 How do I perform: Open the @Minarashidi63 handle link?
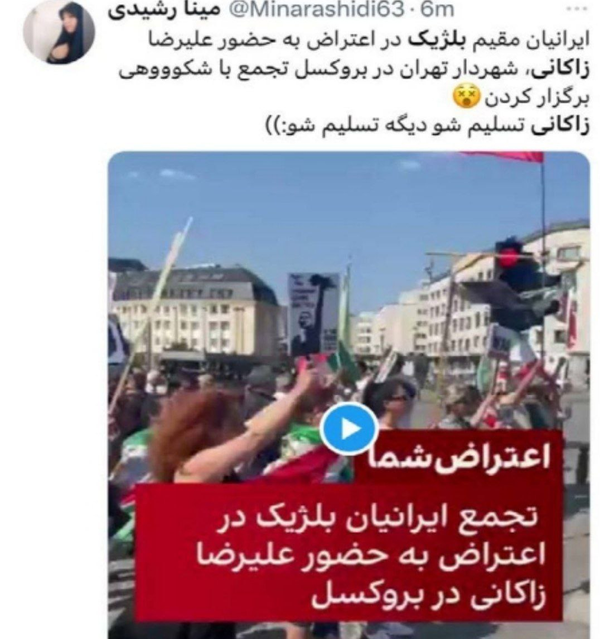tap(316, 9)
